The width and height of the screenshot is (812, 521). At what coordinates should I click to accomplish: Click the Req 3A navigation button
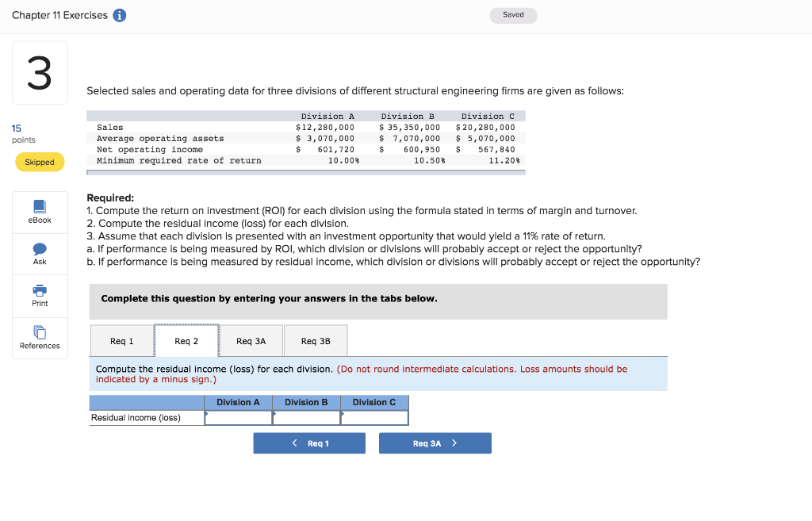[x=435, y=442]
